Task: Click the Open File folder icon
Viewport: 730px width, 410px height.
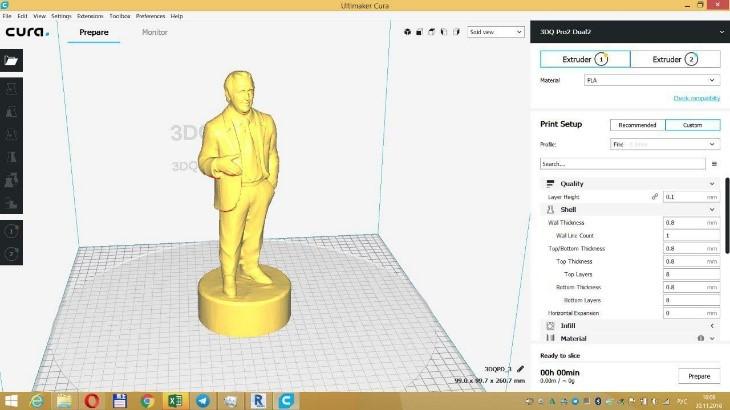Action: [x=12, y=60]
